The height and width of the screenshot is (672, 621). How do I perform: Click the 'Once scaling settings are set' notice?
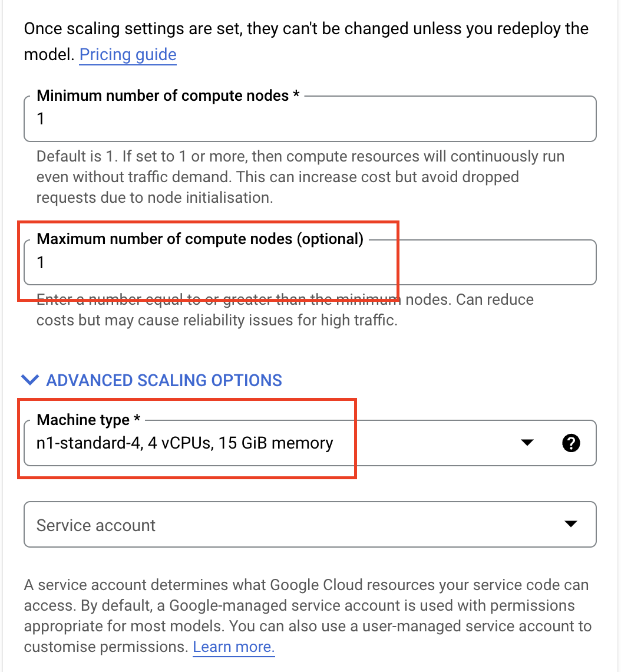[x=306, y=29]
